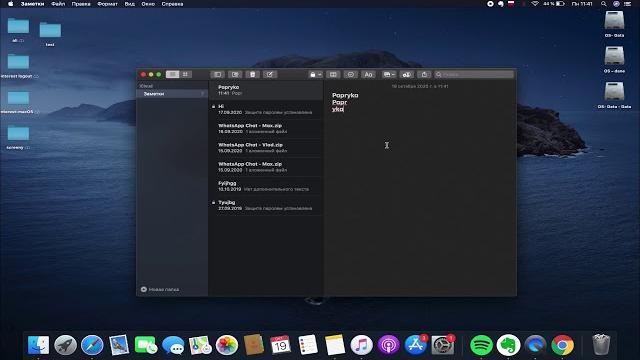Open App Store from the Dock
Screen dimensions: 640x360
[416, 345]
